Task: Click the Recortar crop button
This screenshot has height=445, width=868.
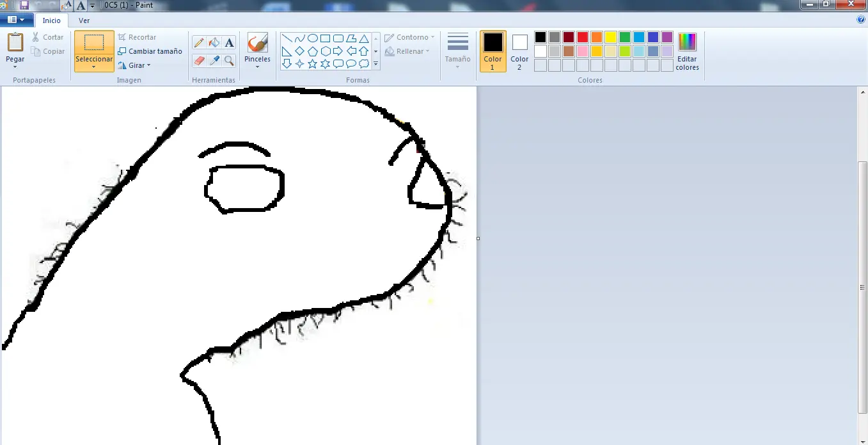Action: click(x=138, y=37)
